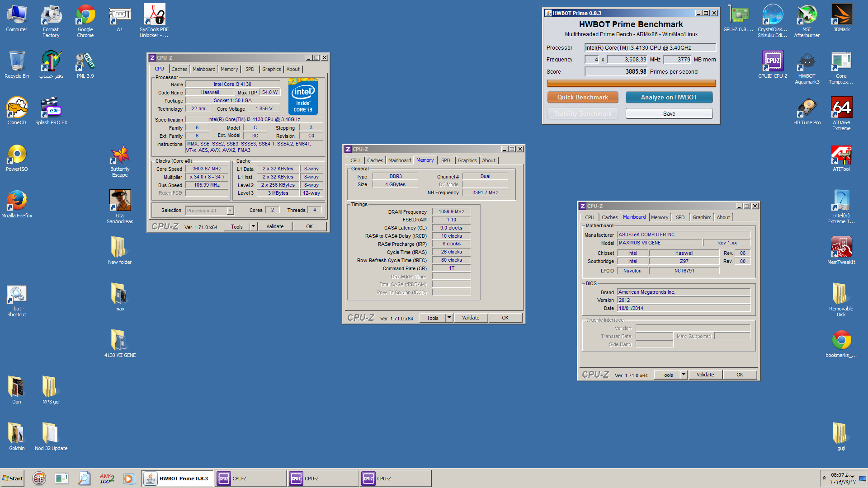Open the Tools dropdown arrow in the CPU-Z Mainboard window
Screen dimensions: 868x488
684,375
